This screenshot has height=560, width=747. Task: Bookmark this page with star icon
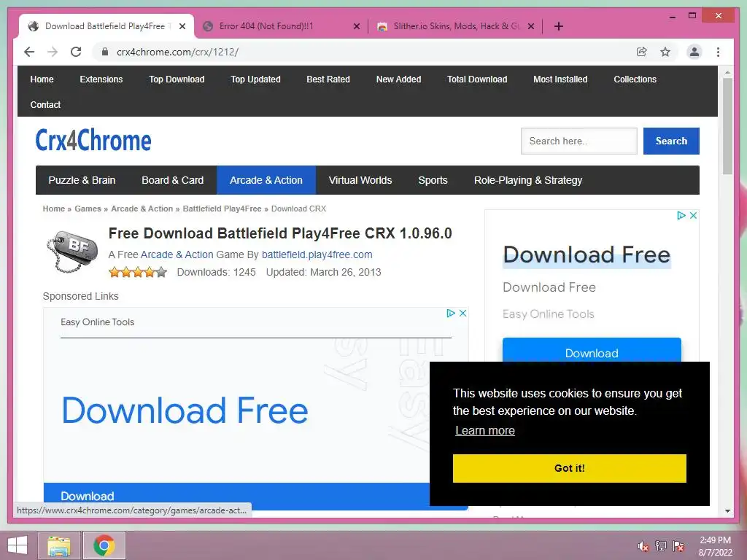pyautogui.click(x=665, y=52)
